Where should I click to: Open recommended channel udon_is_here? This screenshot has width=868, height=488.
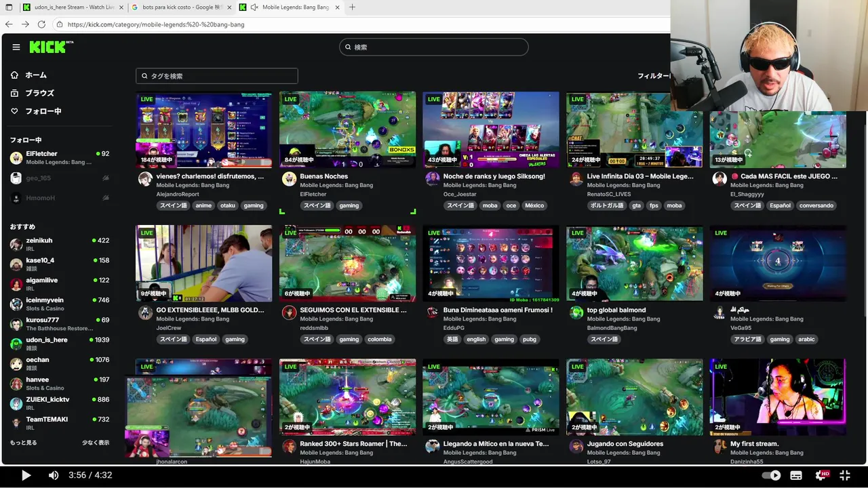click(x=60, y=344)
